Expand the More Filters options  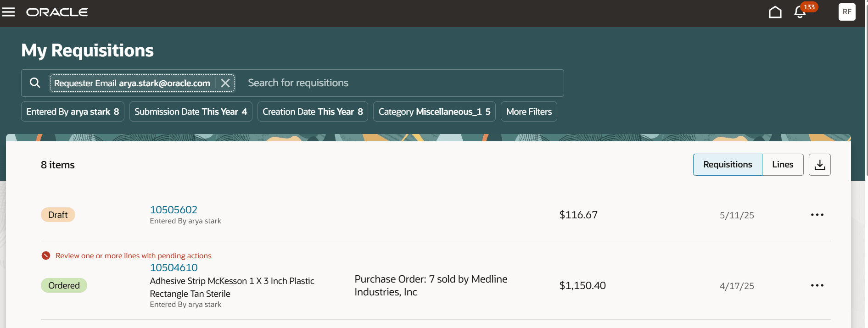pyautogui.click(x=529, y=111)
